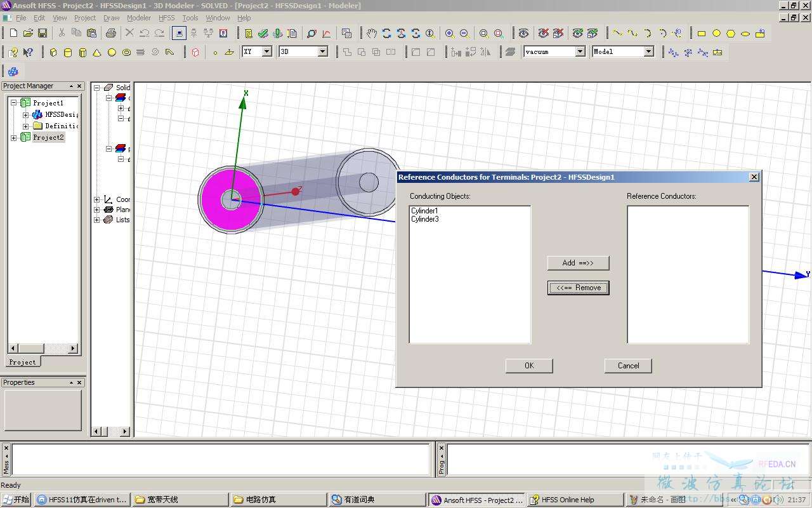Image resolution: width=812 pixels, height=508 pixels.
Task: Select the Draw box tool
Action: tap(53, 52)
